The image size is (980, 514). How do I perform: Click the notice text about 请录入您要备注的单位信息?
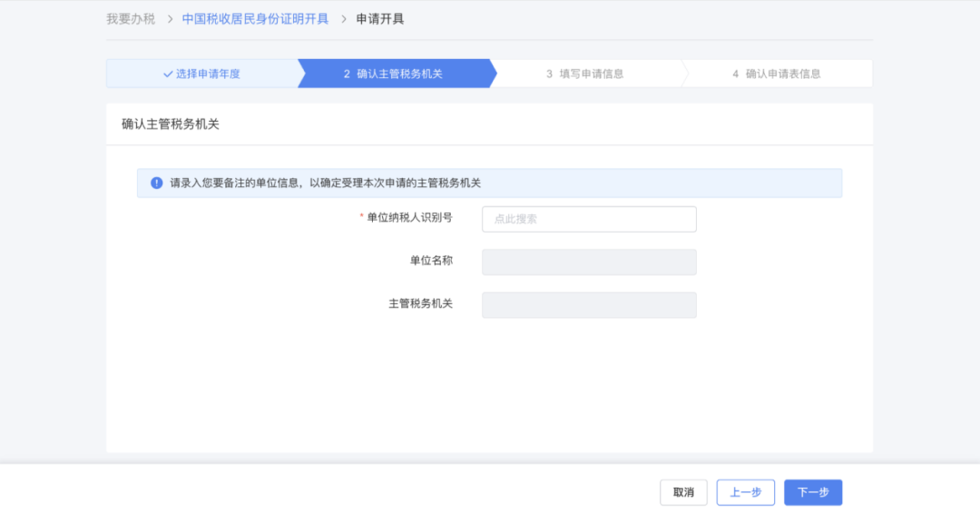click(x=325, y=183)
